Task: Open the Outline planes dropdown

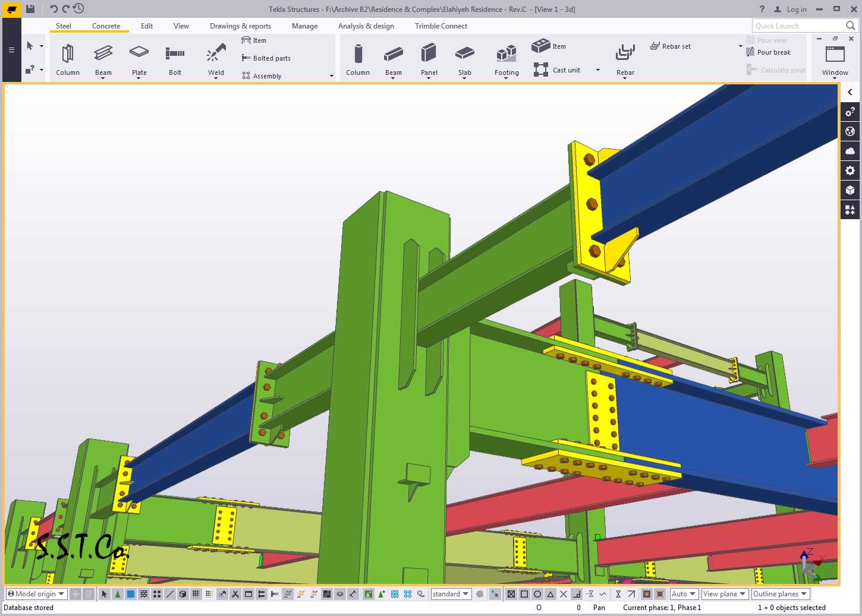Action: 781,594
